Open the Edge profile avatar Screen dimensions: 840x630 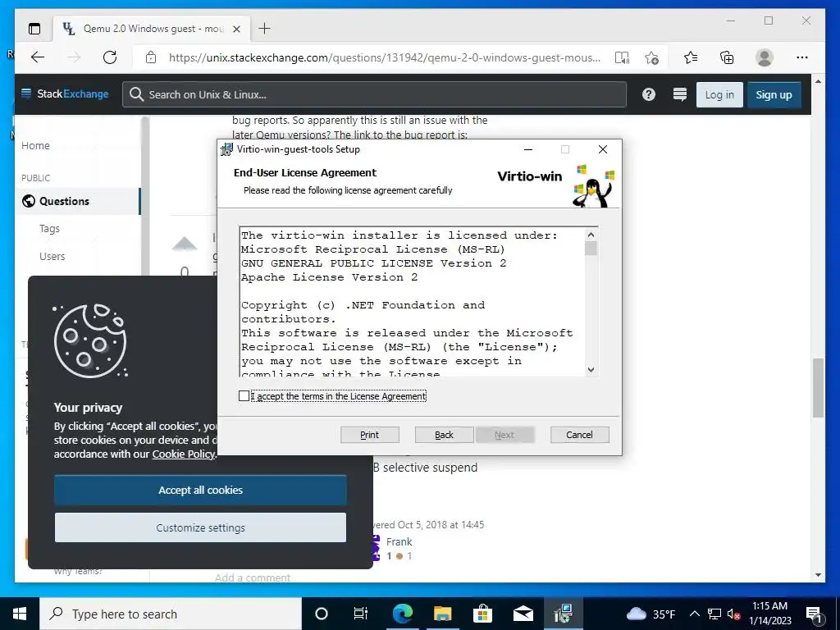[765, 57]
